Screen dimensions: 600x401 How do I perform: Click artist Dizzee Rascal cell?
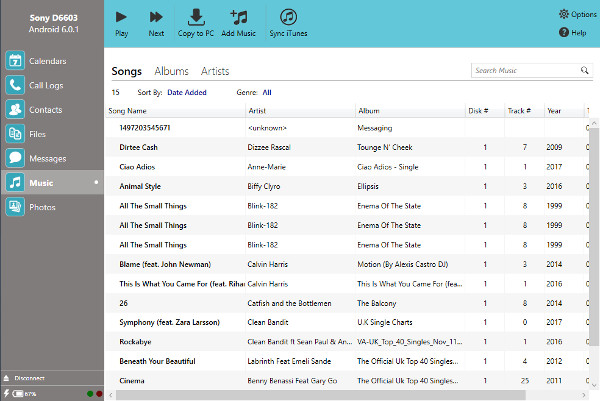(269, 147)
